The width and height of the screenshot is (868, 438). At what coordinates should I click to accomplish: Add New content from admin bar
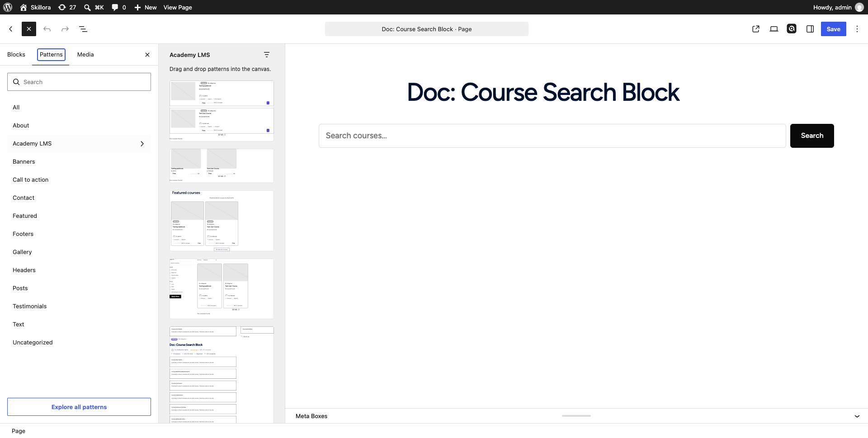tap(146, 7)
